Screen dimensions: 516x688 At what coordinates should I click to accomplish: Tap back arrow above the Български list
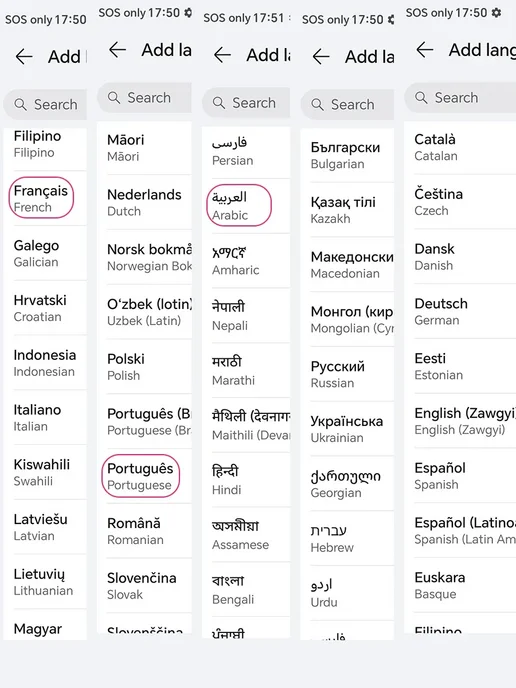(x=321, y=57)
